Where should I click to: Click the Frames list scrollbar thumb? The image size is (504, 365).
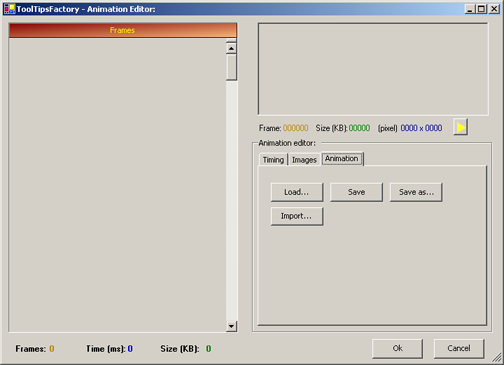pyautogui.click(x=231, y=68)
